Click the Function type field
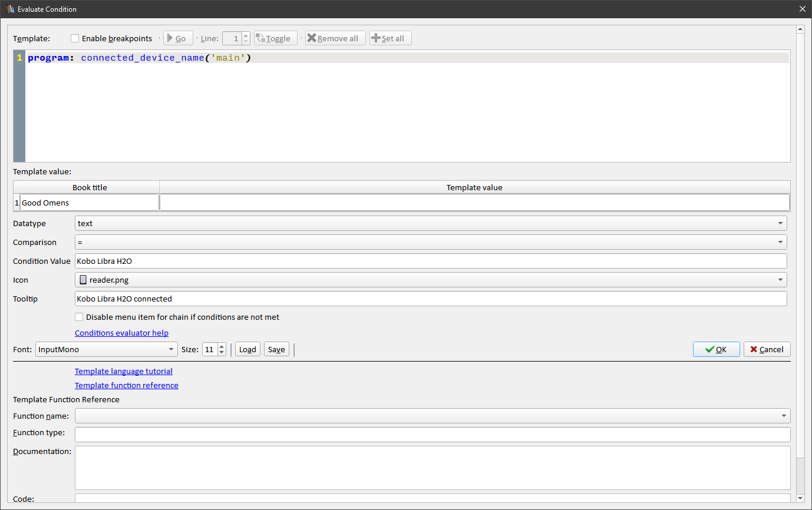The width and height of the screenshot is (812, 510). tap(433, 435)
